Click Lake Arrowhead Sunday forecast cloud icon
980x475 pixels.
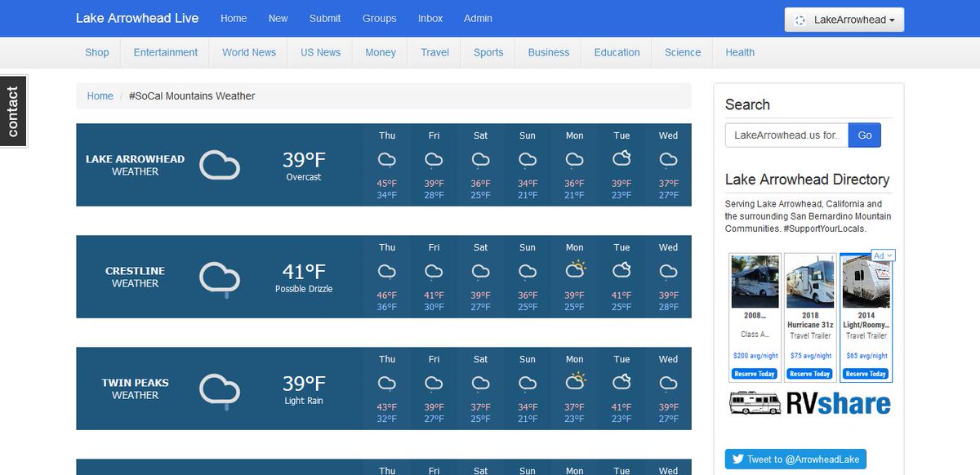tap(528, 159)
